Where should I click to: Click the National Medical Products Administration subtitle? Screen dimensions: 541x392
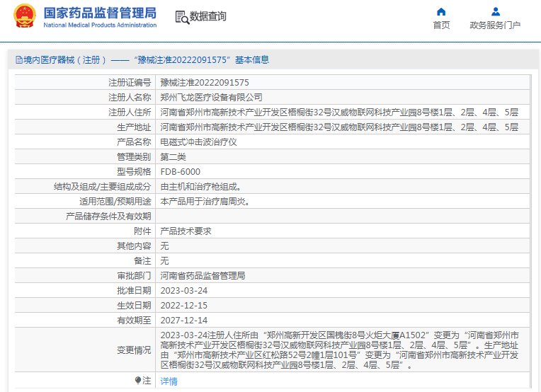pyautogui.click(x=100, y=25)
